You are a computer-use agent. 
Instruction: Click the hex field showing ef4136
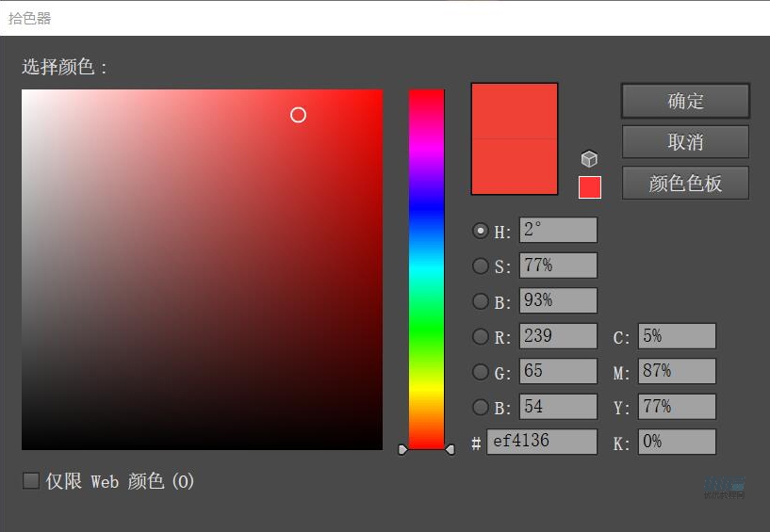(x=542, y=442)
